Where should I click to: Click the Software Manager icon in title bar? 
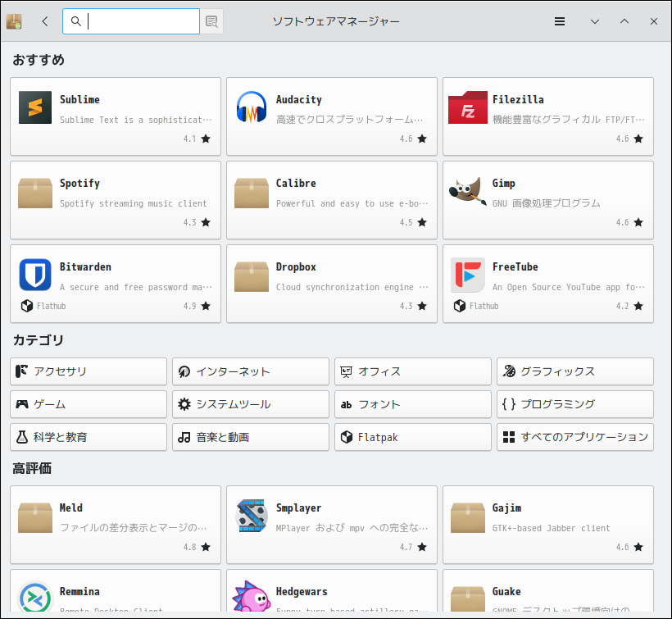click(x=14, y=21)
